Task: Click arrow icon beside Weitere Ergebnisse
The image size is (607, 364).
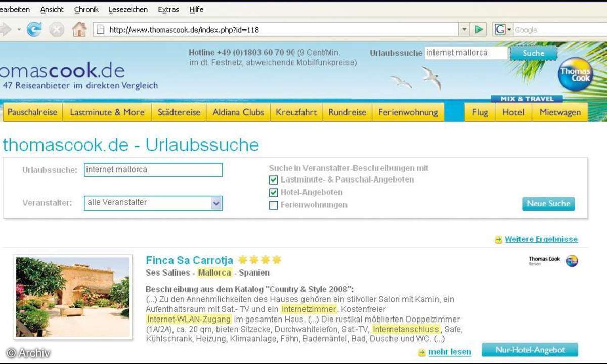Action: click(499, 240)
